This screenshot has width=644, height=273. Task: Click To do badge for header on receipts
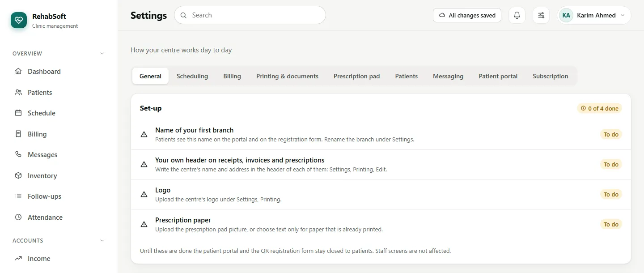point(611,164)
